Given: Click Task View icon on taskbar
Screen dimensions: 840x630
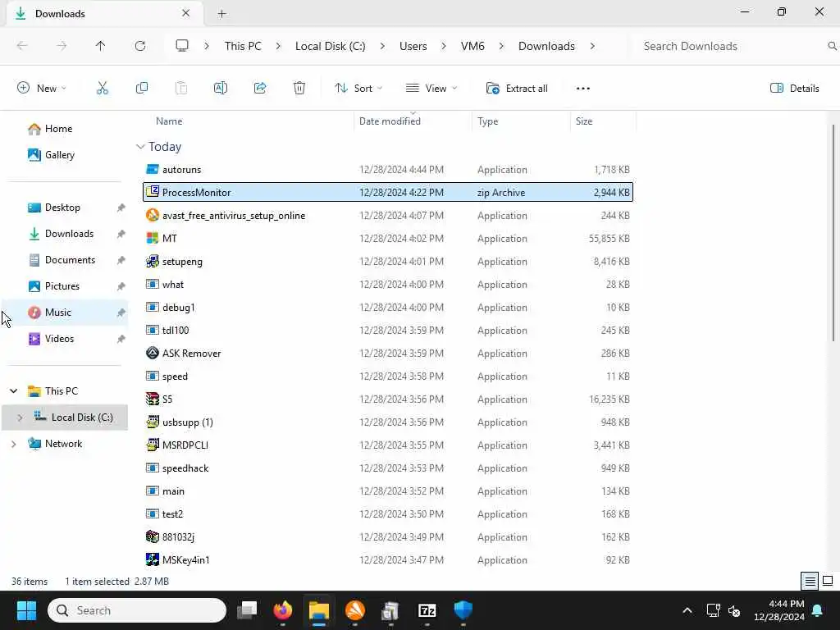Looking at the screenshot, I should coord(247,610).
